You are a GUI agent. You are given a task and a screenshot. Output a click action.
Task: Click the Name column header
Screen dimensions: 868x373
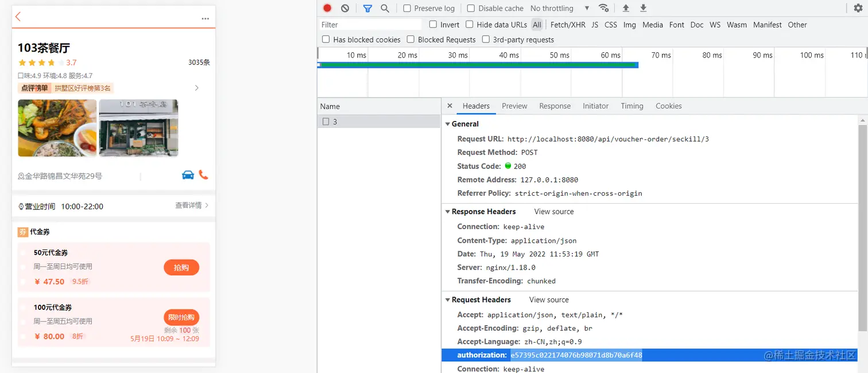tap(379, 106)
